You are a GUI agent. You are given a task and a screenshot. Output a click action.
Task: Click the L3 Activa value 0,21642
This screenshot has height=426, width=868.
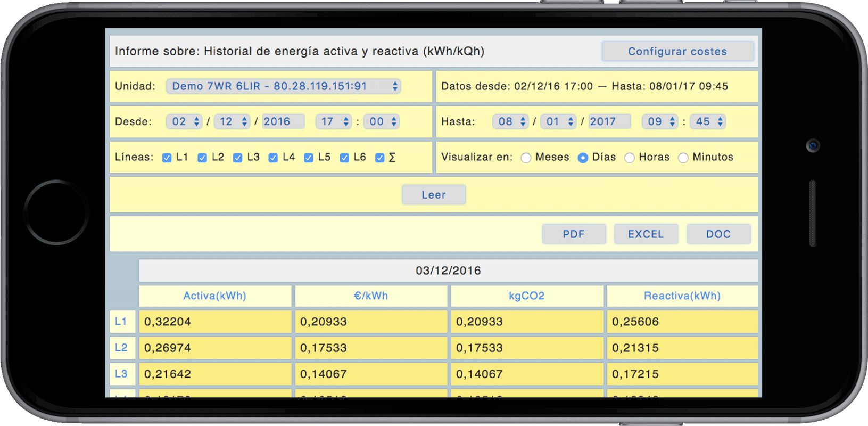215,374
